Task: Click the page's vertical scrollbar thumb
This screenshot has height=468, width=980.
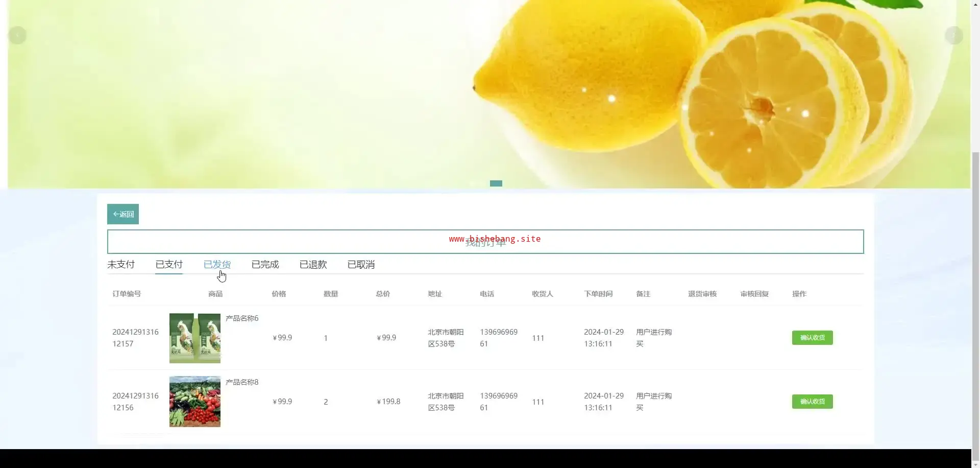Action: (x=975, y=307)
